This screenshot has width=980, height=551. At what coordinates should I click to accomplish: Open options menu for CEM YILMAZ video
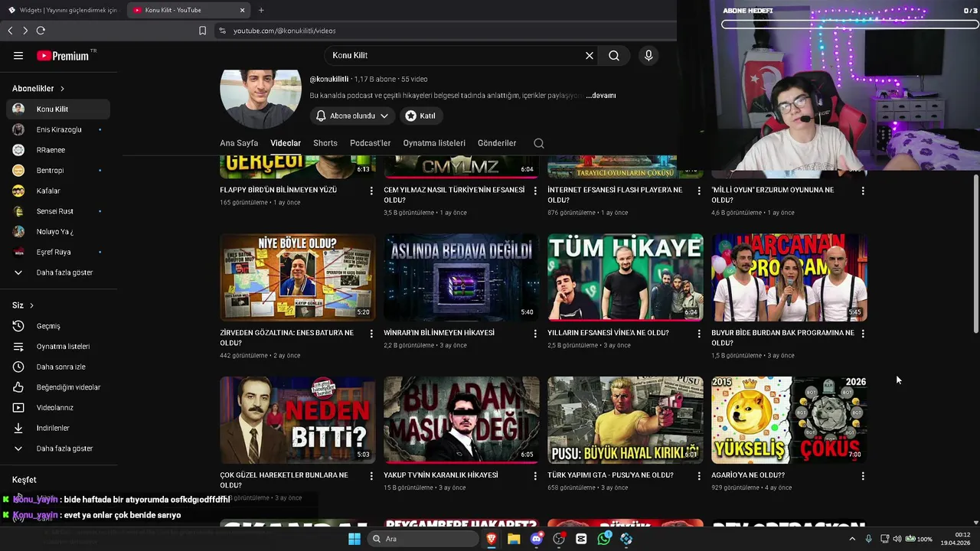pyautogui.click(x=535, y=191)
